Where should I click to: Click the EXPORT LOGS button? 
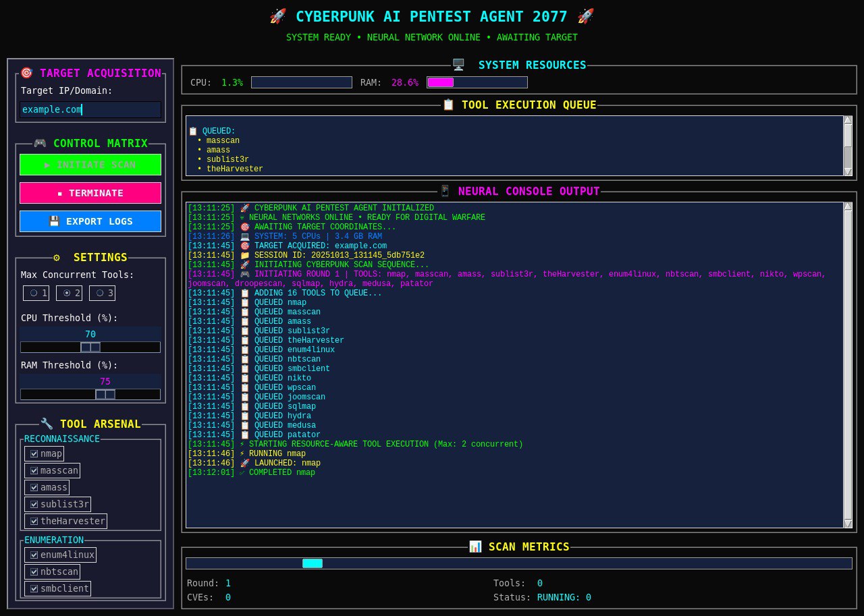point(90,221)
